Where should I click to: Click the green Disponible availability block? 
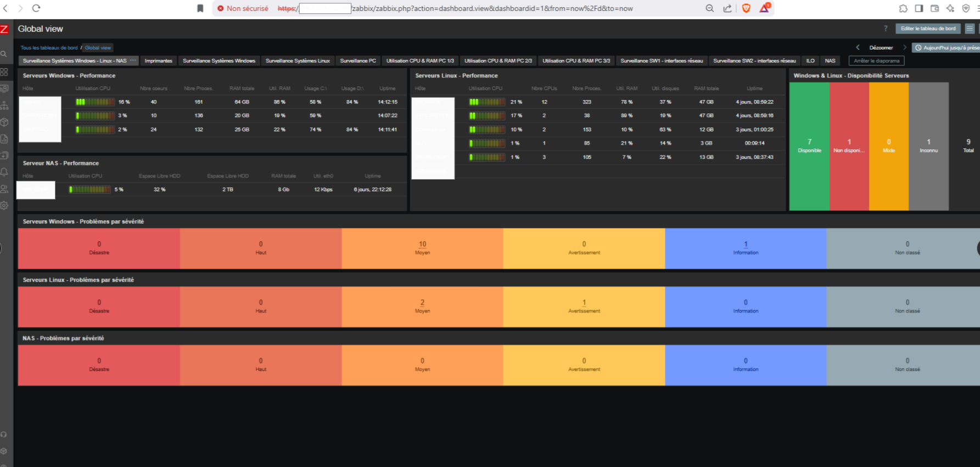pos(809,146)
